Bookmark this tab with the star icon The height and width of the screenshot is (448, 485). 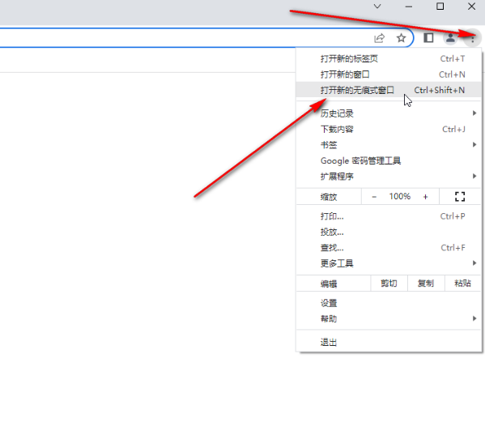click(401, 38)
